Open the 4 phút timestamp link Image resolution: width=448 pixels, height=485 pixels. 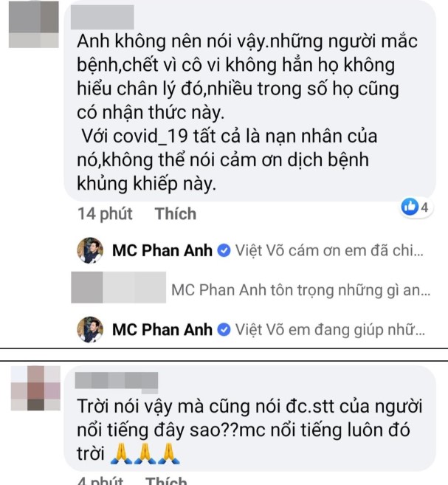click(100, 481)
